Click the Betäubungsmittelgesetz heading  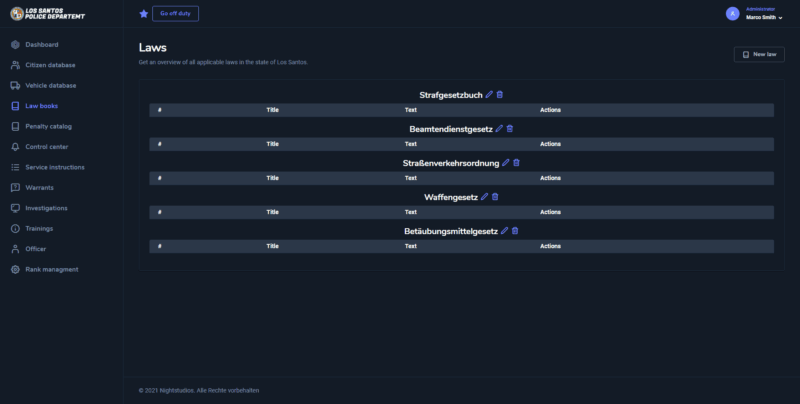[x=451, y=232]
